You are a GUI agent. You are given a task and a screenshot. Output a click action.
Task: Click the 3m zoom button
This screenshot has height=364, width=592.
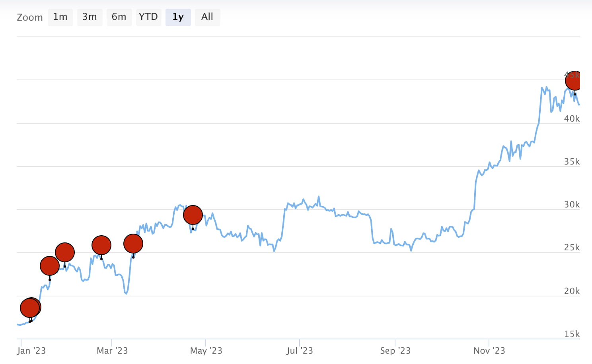(x=90, y=17)
